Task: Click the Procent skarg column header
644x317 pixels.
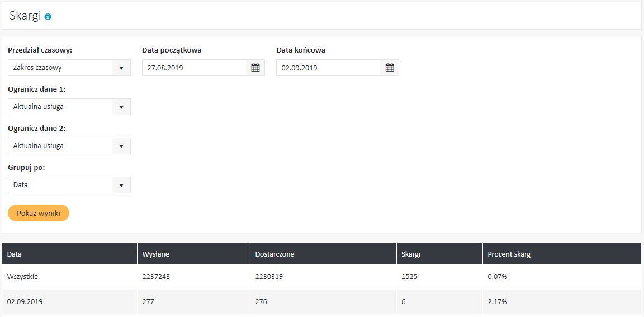Action: [509, 254]
